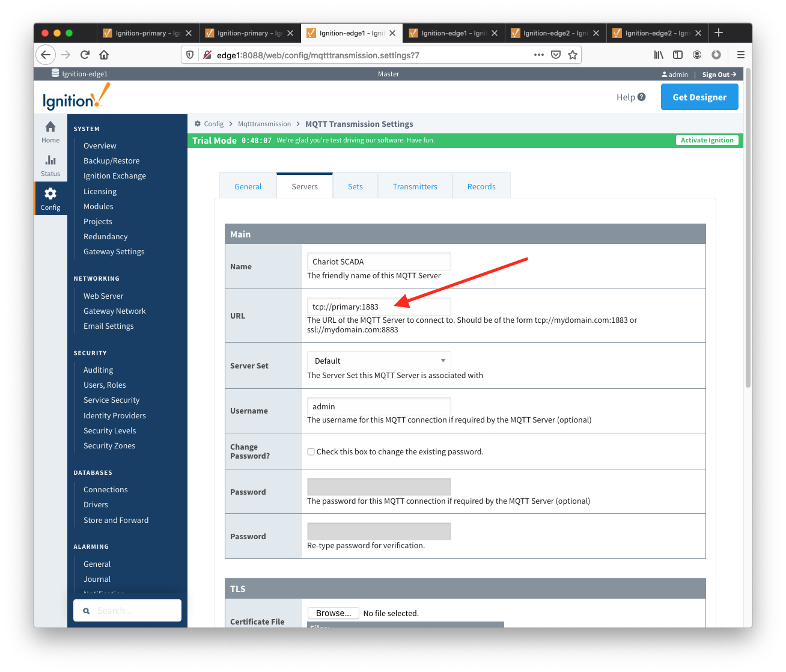Open Gateway Settings link
Image resolution: width=786 pixels, height=672 pixels.
[x=114, y=251]
